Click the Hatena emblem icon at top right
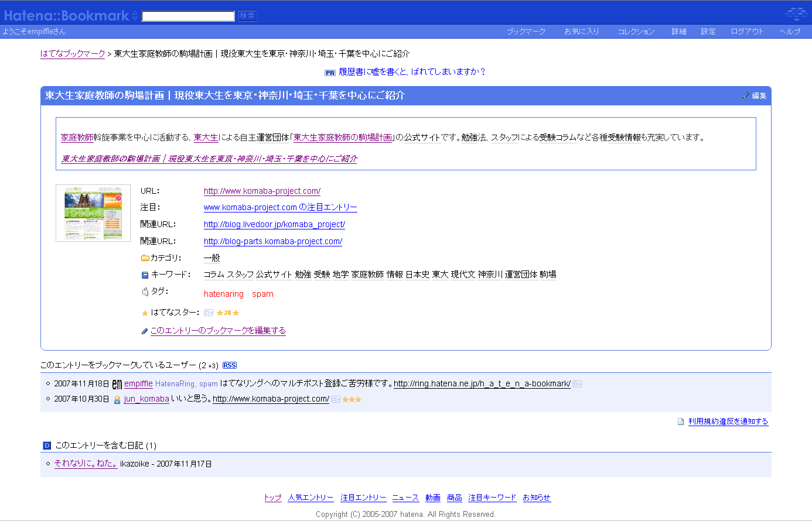Image resolution: width=812 pixels, height=521 pixels. click(x=796, y=13)
